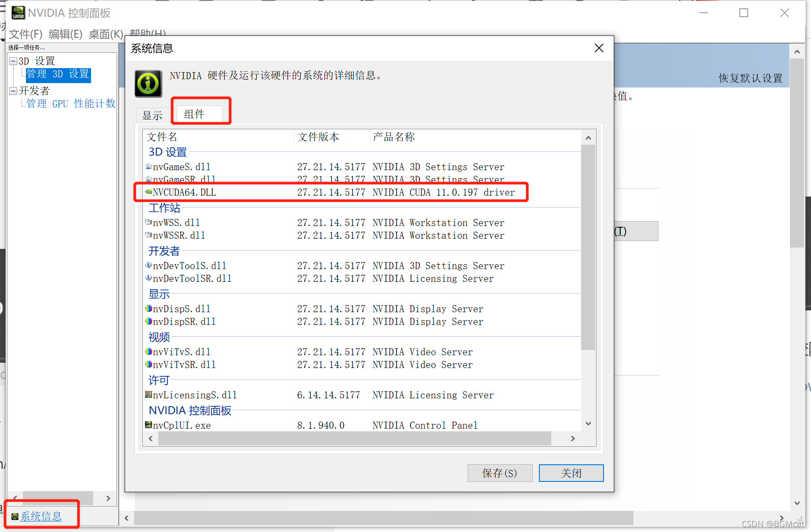Click the green info icon in System Information dialog
Viewport: 811px width, 532px height.
tap(148, 83)
